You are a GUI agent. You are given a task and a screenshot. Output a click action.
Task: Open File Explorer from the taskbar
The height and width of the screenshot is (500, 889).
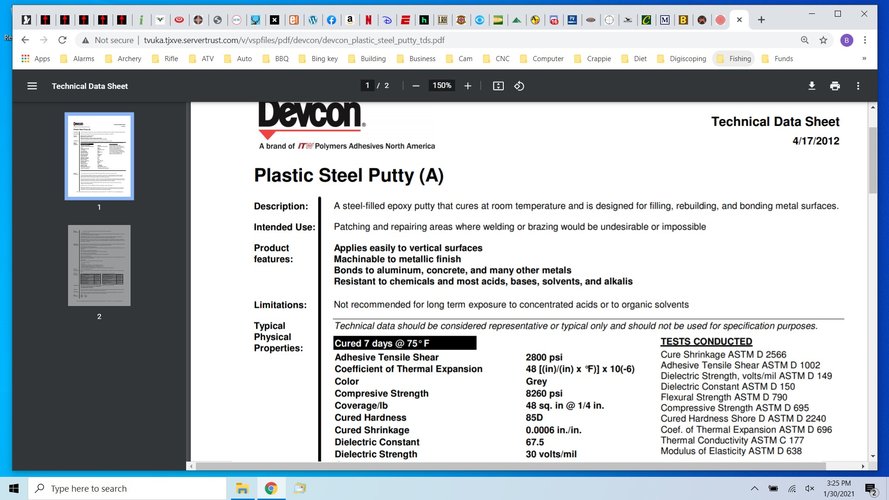click(242, 488)
